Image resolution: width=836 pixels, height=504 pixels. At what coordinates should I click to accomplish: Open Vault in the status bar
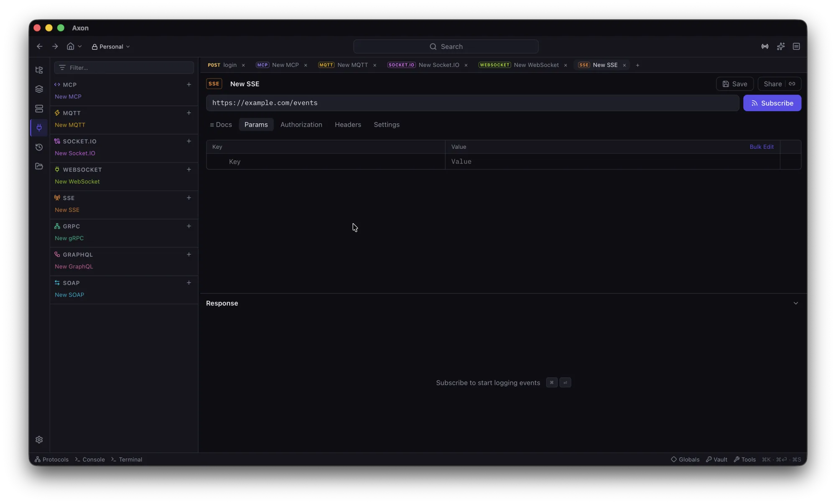click(x=716, y=459)
